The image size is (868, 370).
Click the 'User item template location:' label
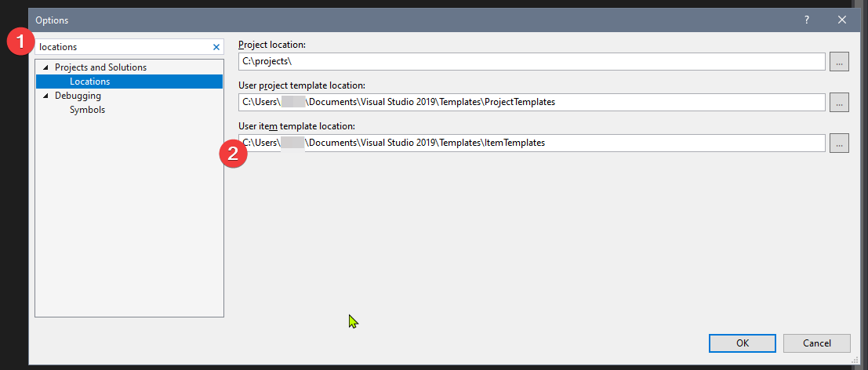point(296,125)
